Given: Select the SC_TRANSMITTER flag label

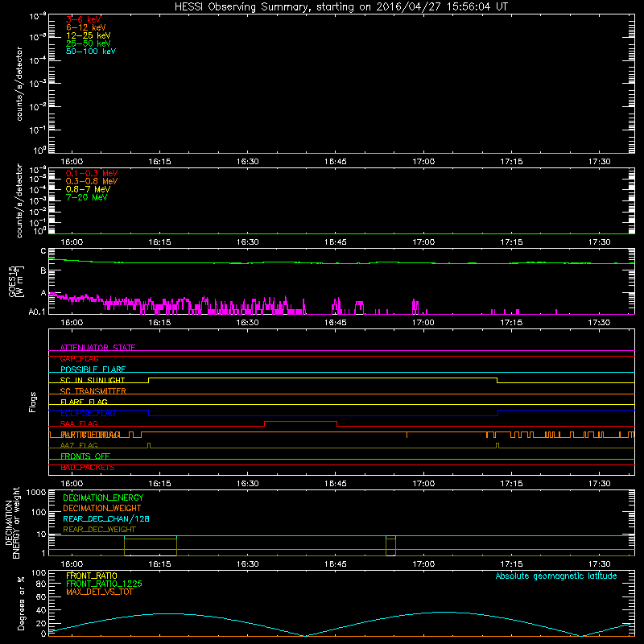Looking at the screenshot, I should (x=93, y=391).
